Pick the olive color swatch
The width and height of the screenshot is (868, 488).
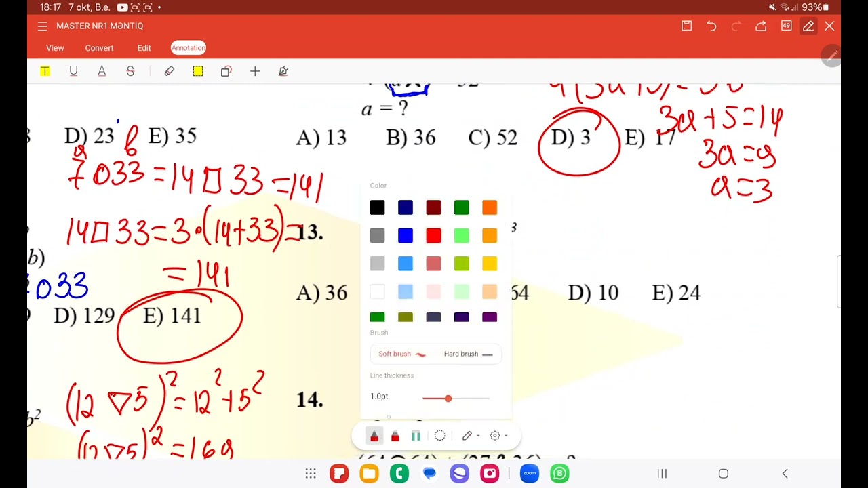pos(406,317)
